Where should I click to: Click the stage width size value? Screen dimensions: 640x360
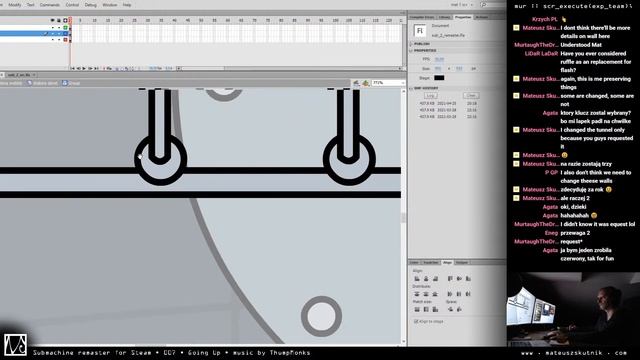pos(438,69)
